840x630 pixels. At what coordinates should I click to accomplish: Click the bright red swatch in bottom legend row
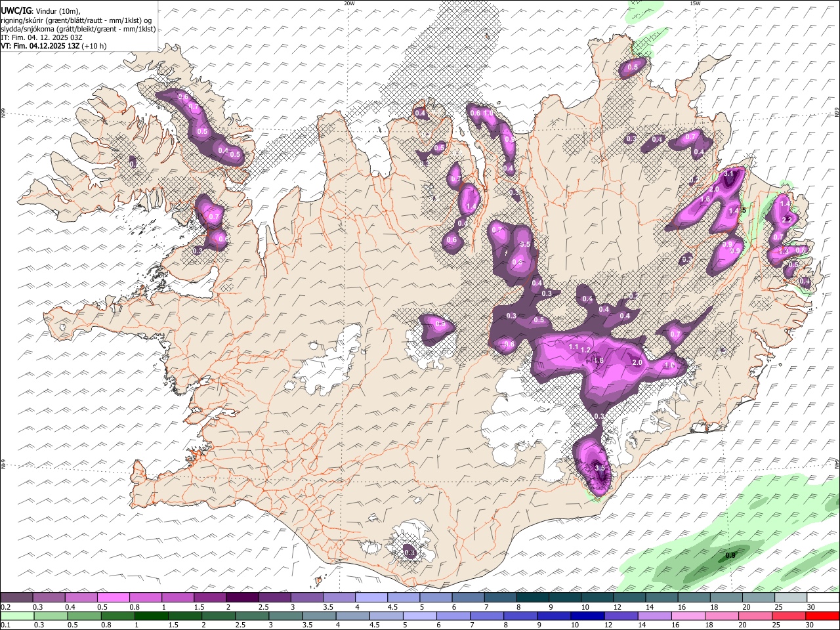coord(823,616)
